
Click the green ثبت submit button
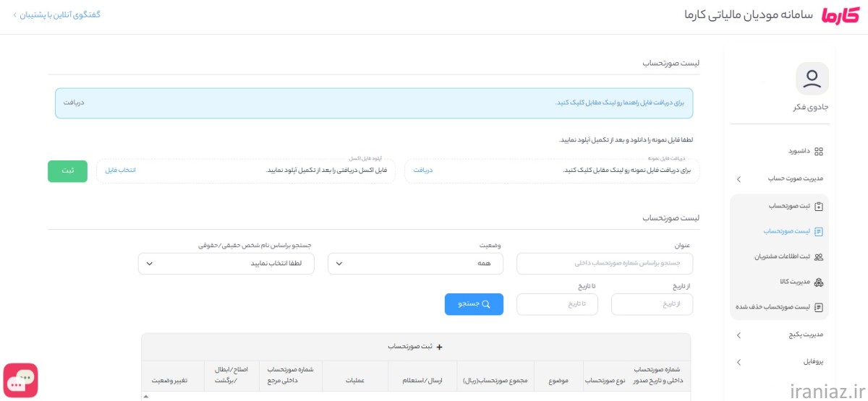click(67, 171)
